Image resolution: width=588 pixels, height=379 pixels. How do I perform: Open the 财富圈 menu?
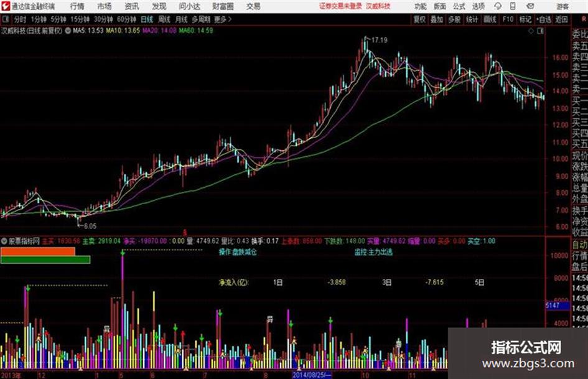[x=223, y=6]
